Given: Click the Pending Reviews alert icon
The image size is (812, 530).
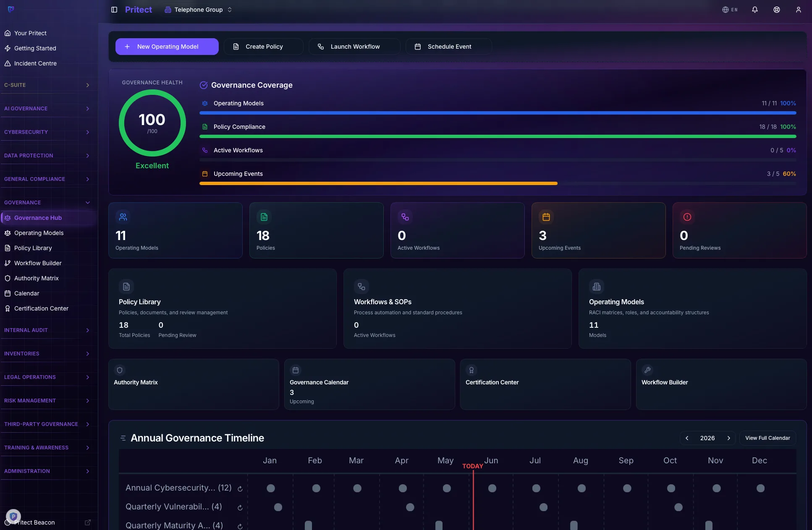Looking at the screenshot, I should click(687, 217).
